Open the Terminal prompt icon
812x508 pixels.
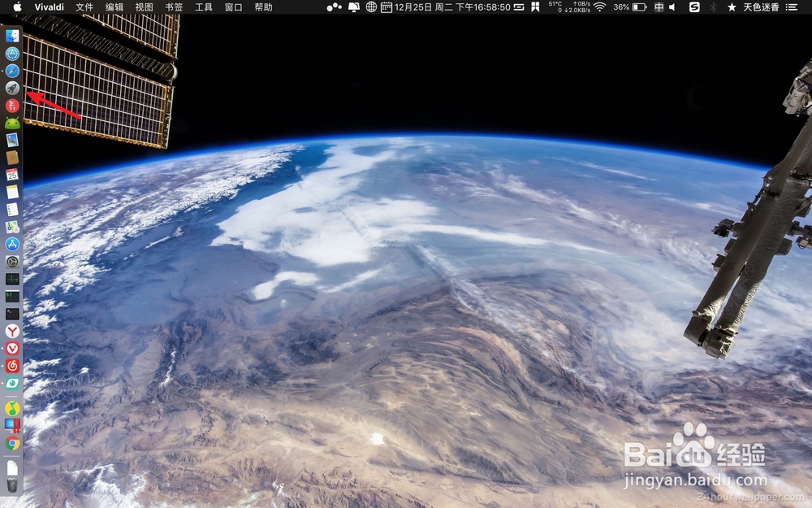point(12,314)
